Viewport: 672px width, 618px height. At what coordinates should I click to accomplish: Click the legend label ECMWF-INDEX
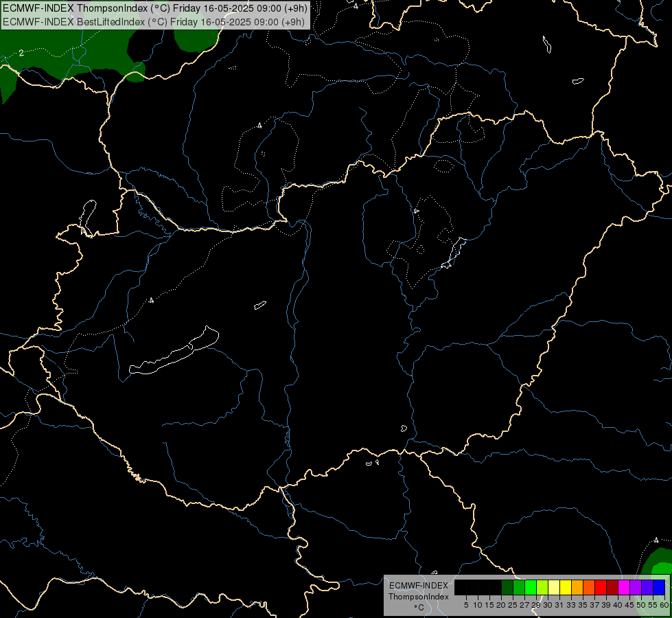coord(419,586)
